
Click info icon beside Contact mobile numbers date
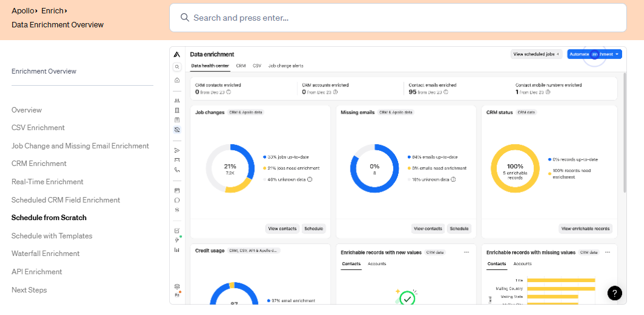(x=548, y=92)
